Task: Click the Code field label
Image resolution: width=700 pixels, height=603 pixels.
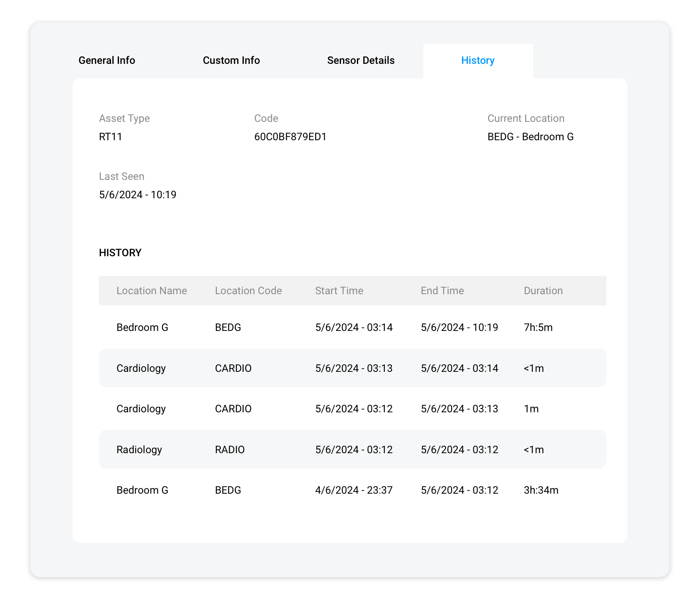Action: (x=266, y=119)
